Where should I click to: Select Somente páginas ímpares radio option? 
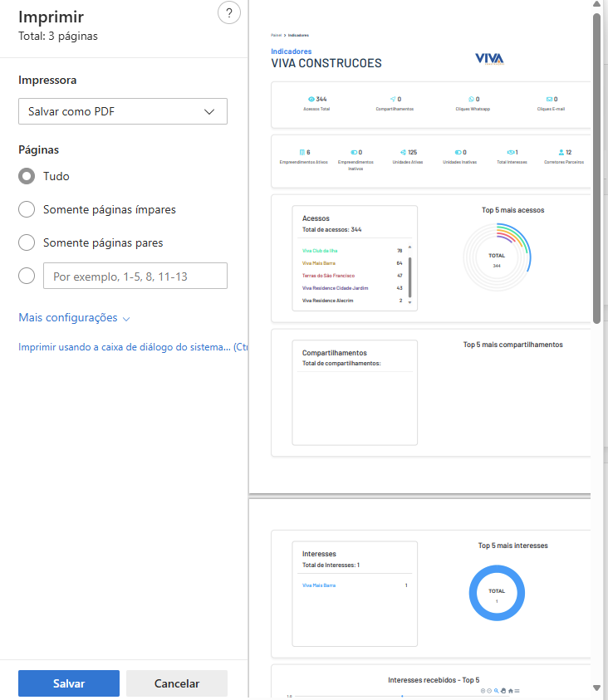pyautogui.click(x=27, y=209)
